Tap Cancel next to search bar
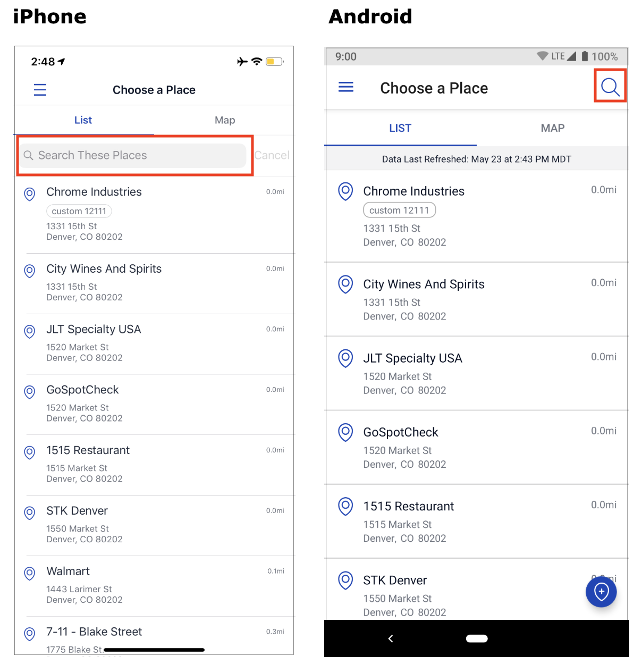The height and width of the screenshot is (672, 642). tap(272, 155)
